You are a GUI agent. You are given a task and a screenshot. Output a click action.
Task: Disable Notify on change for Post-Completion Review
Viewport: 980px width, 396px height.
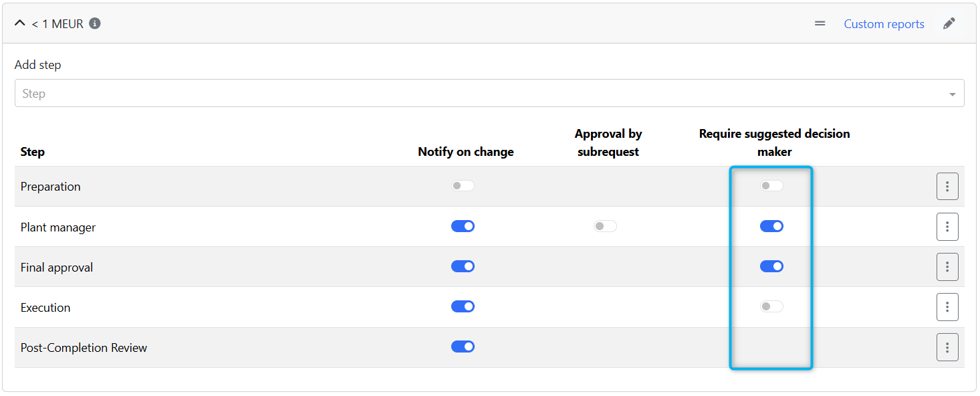[x=463, y=346]
